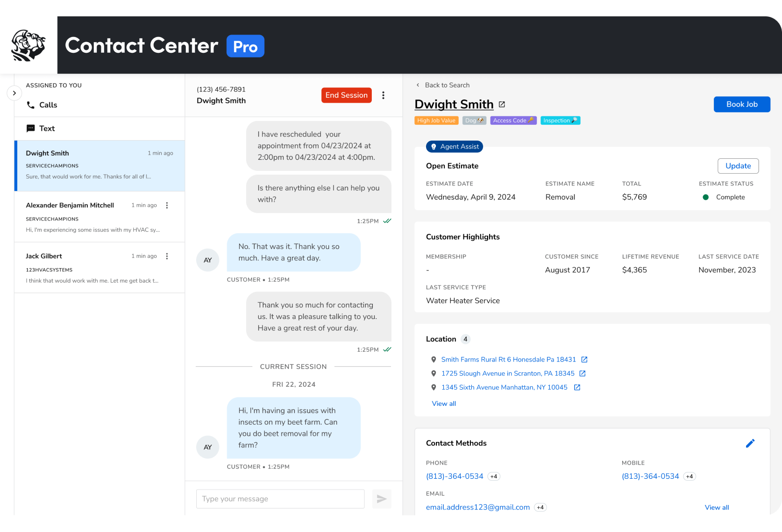Click the Access Code tag
The height and width of the screenshot is (532, 782).
click(513, 121)
